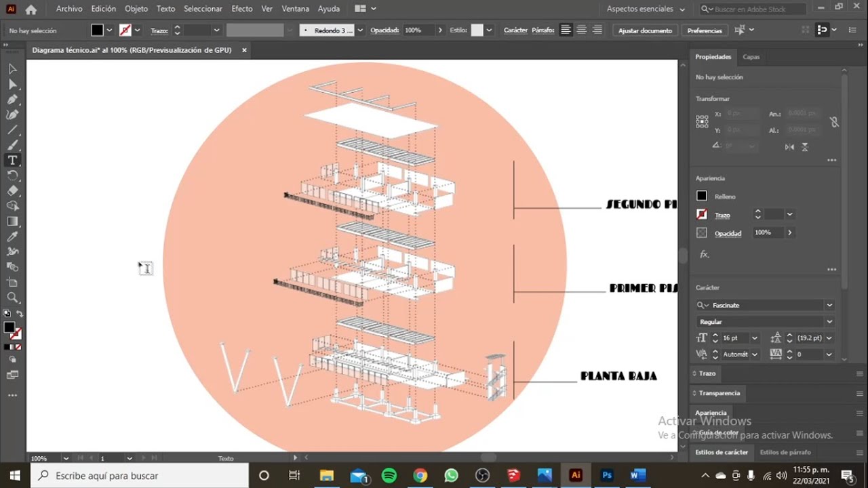Click the zoom level 100% field at bottom
This screenshot has height=488, width=868.
pos(45,458)
